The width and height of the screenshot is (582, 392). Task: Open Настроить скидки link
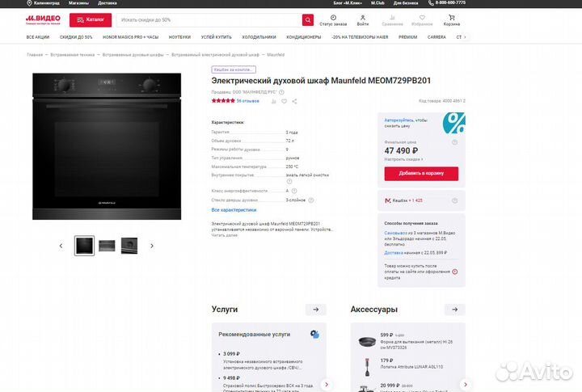(x=403, y=159)
